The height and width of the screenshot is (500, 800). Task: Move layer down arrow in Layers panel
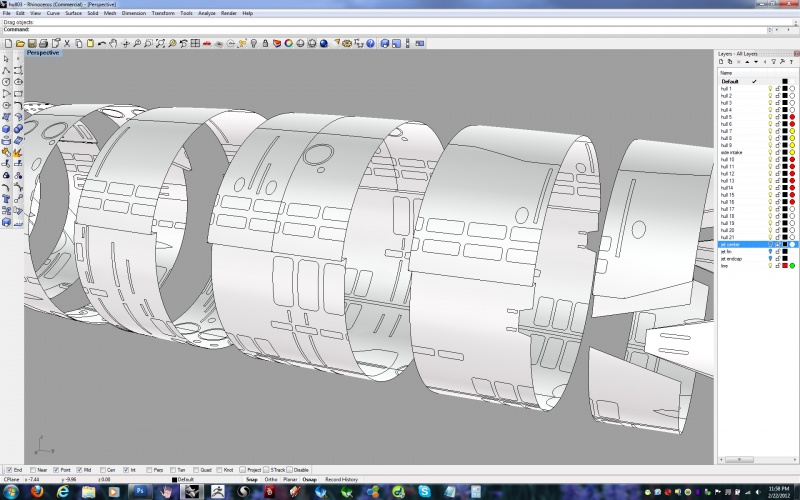click(x=756, y=62)
